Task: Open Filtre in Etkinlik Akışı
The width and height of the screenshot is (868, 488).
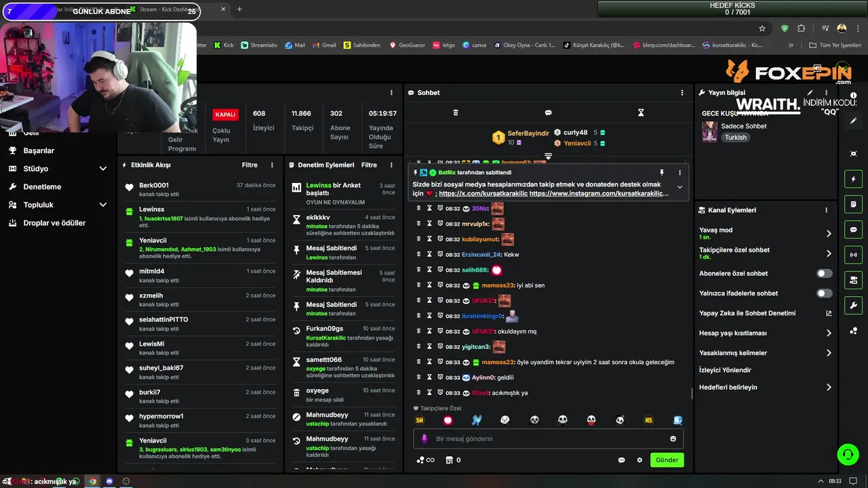Action: 250,165
